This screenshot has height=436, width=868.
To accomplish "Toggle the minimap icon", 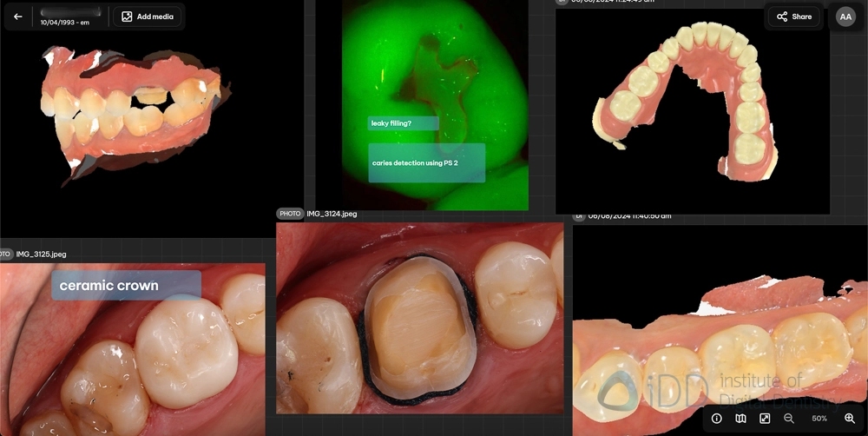I will [740, 419].
